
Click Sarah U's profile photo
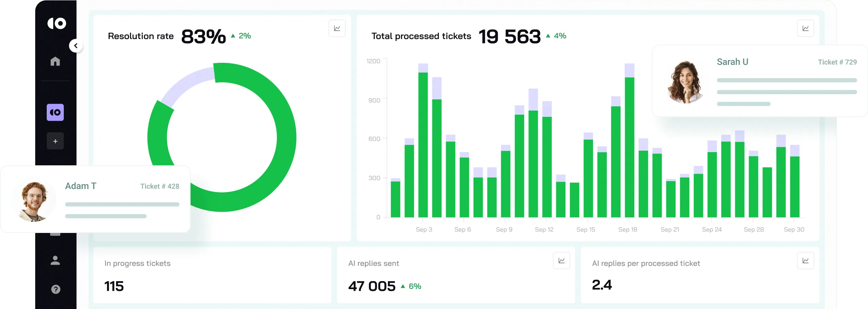click(x=685, y=82)
